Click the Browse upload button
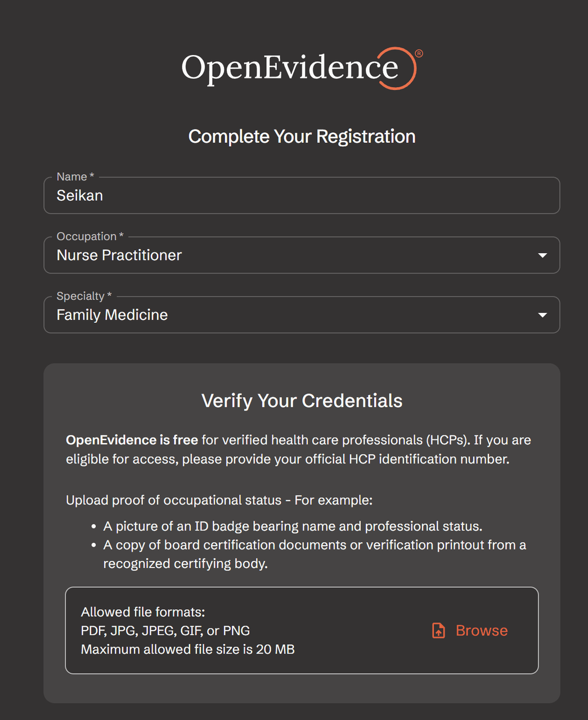The width and height of the screenshot is (588, 720). pos(470,631)
